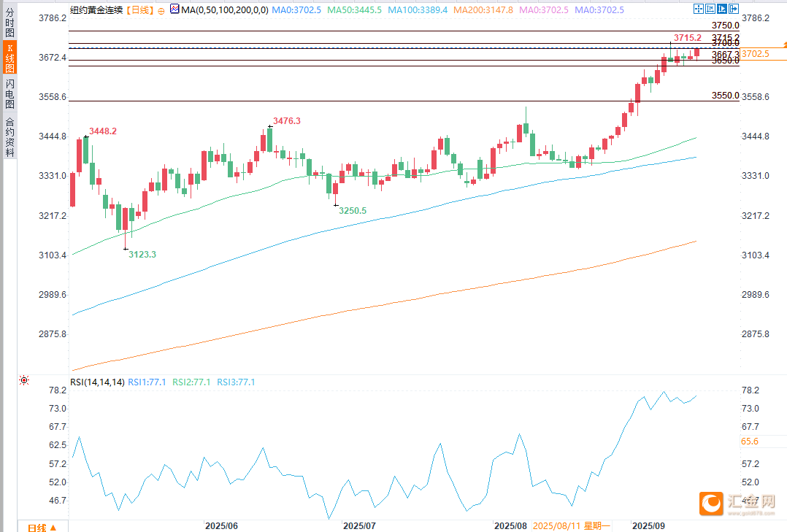The image size is (787, 532).
Task: Click the 【日线】 period label in title
Action: (139, 10)
